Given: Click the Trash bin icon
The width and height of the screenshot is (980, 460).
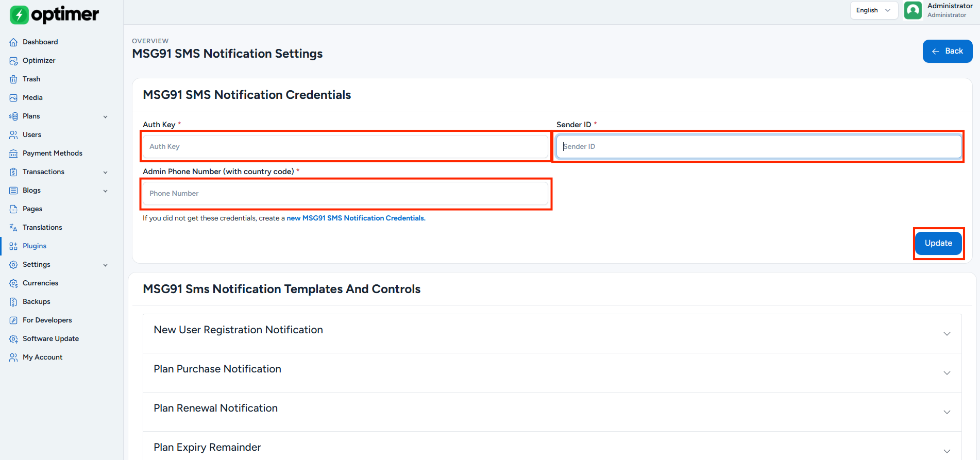Looking at the screenshot, I should 13,79.
